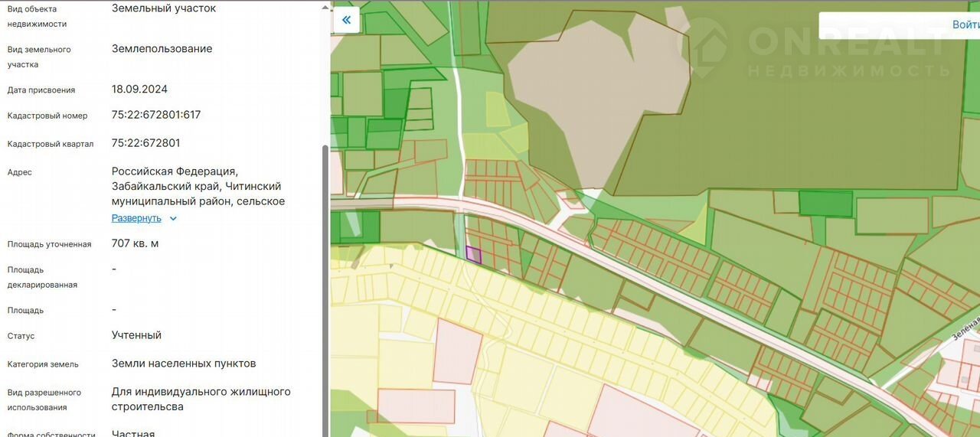Viewport: 980px width, 437px height.
Task: Click the Учтенный status value
Action: (x=136, y=335)
